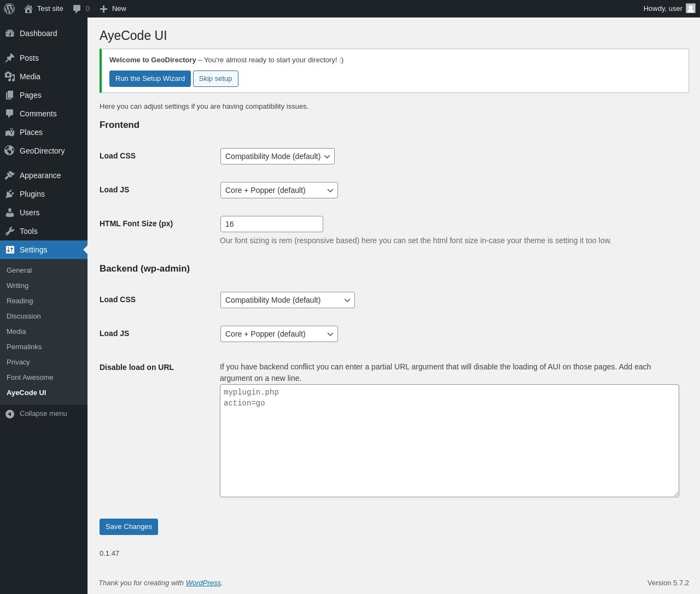The image size is (700, 594).
Task: Click the HTML Font Size input field
Action: [272, 224]
